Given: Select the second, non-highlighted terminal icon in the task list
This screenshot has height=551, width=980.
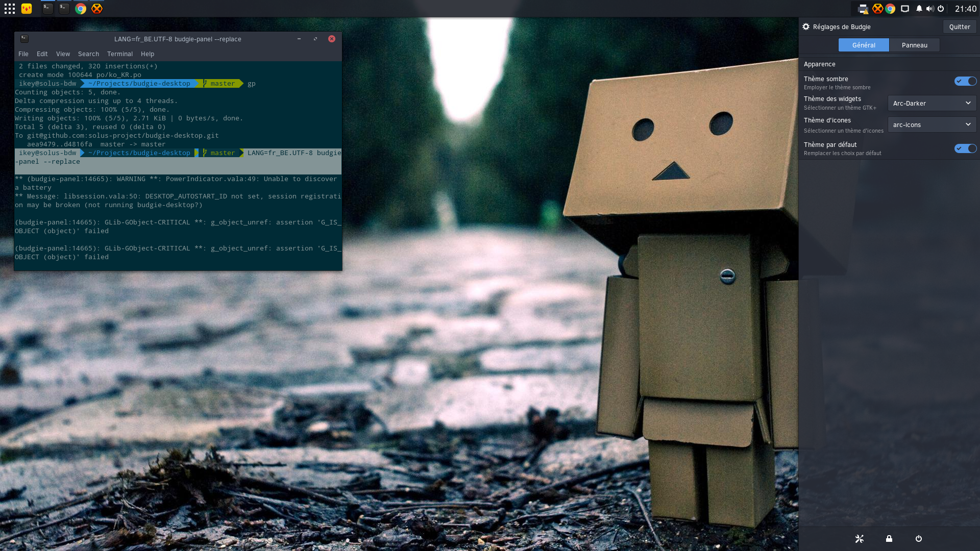Looking at the screenshot, I should (64, 9).
